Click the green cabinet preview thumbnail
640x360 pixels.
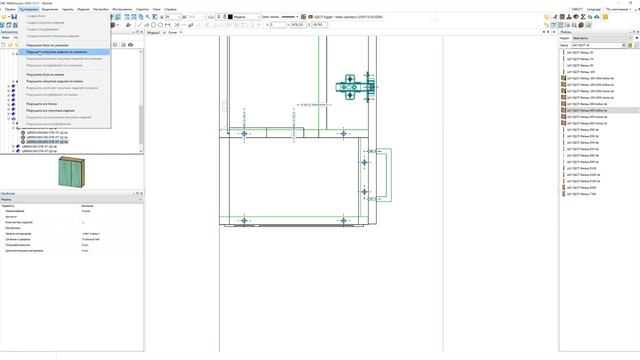[x=71, y=171]
